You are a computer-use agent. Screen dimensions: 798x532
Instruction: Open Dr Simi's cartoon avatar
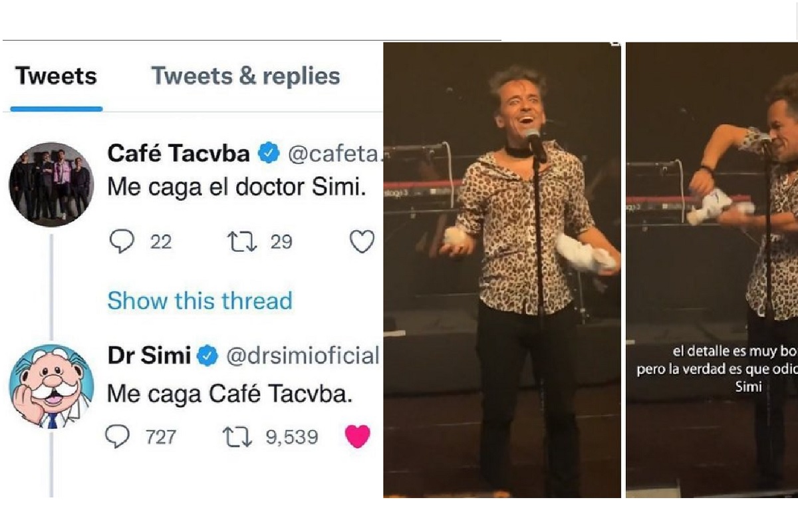pyautogui.click(x=51, y=386)
